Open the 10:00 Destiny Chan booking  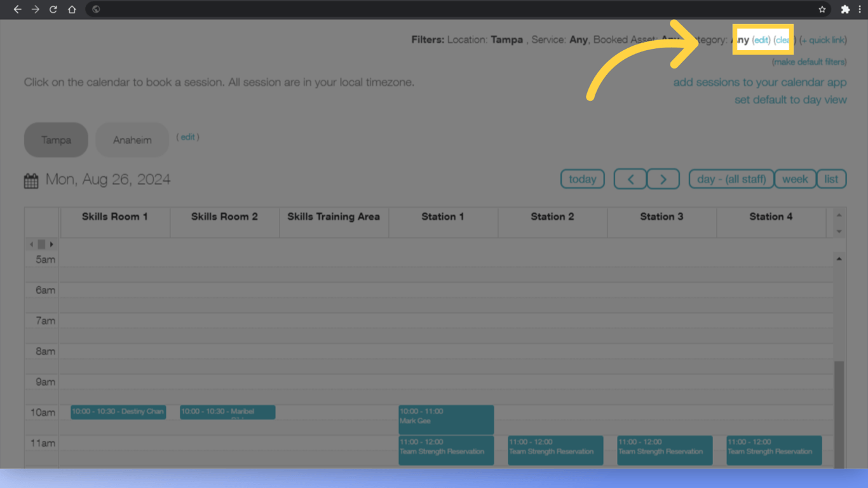pyautogui.click(x=118, y=412)
